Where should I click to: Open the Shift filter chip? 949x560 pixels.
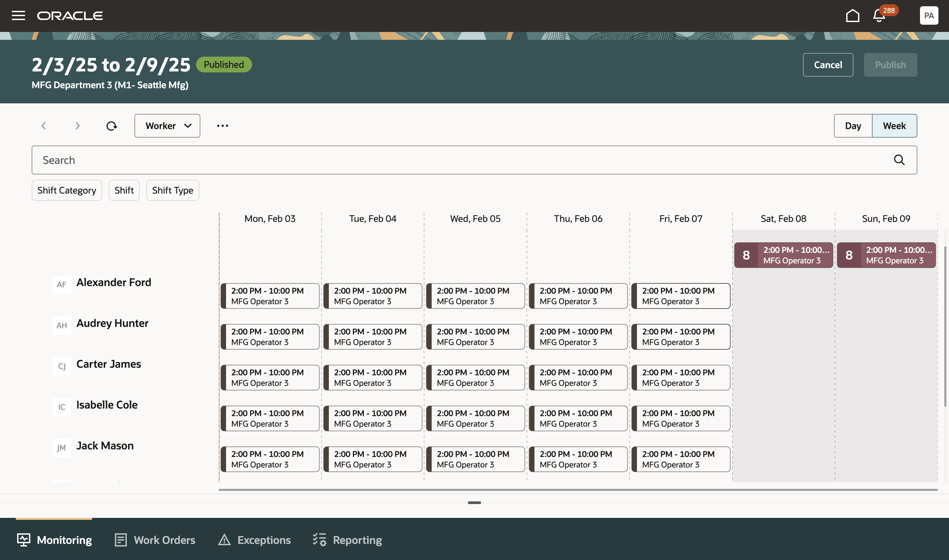click(x=124, y=190)
